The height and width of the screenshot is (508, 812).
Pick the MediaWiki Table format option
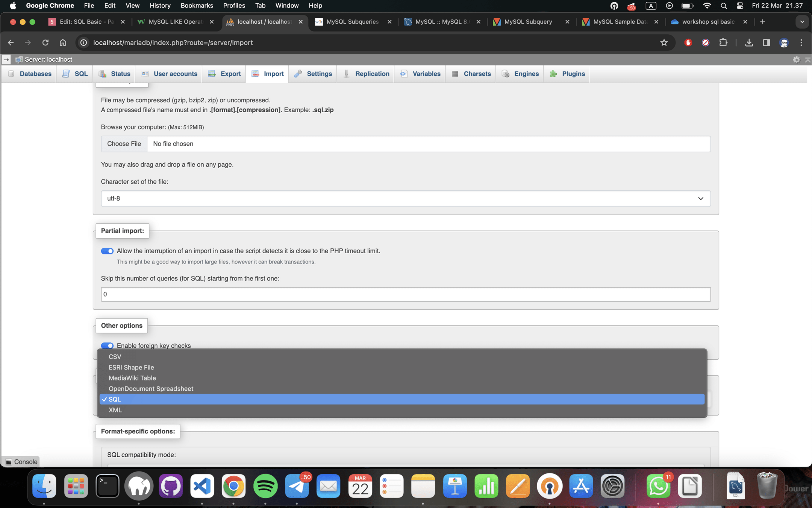132,378
